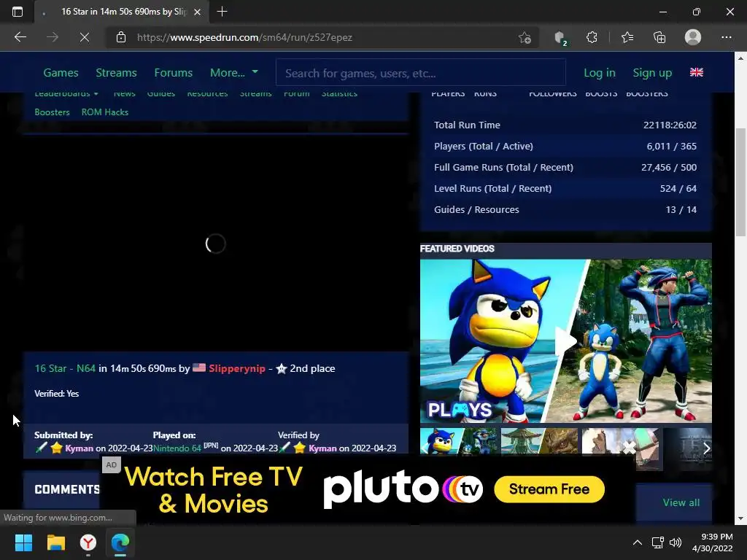Image resolution: width=747 pixels, height=560 pixels.
Task: Click View all videos link
Action: (681, 502)
